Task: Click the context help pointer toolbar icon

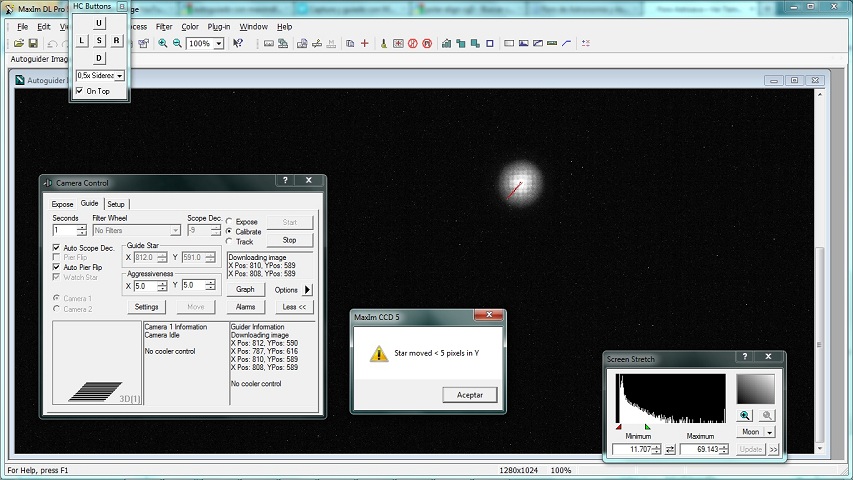Action: tap(238, 44)
